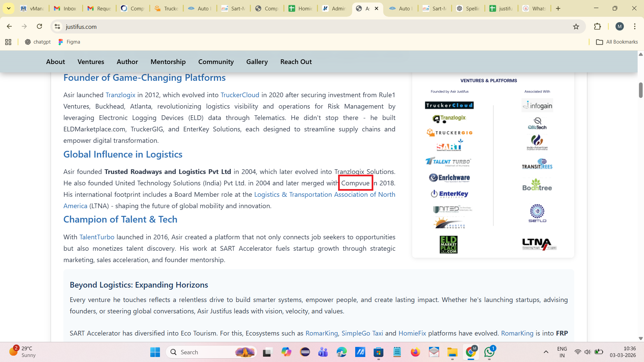Open the Gallery menu item

[257, 62]
